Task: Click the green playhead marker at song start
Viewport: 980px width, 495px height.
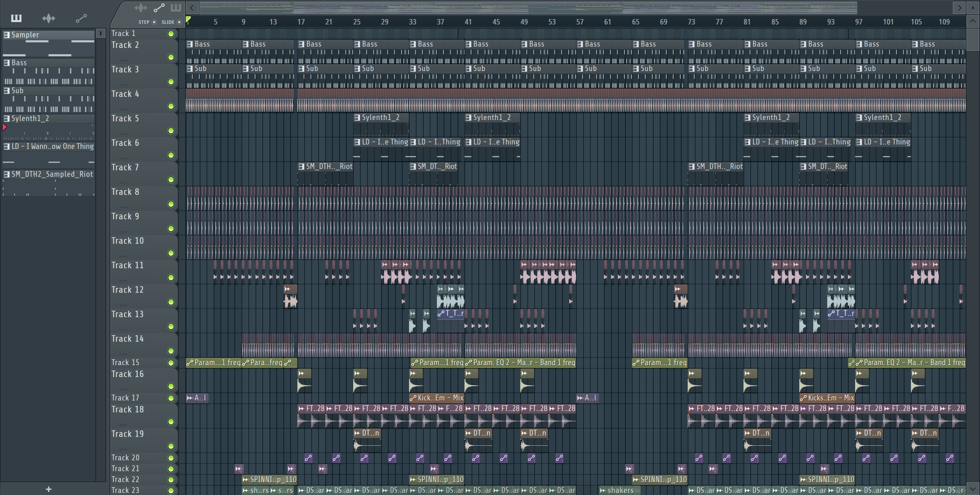Action: [x=188, y=19]
